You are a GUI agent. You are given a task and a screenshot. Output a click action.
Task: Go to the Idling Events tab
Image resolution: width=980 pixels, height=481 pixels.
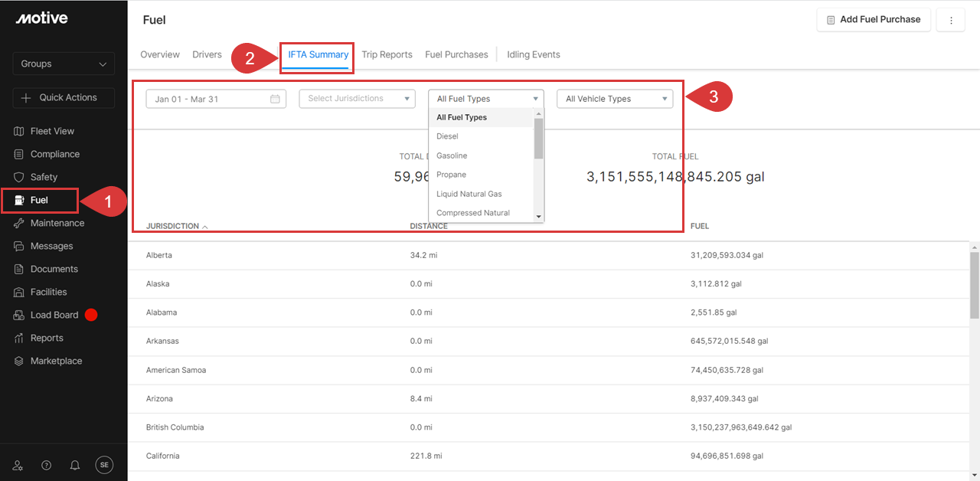click(x=533, y=54)
